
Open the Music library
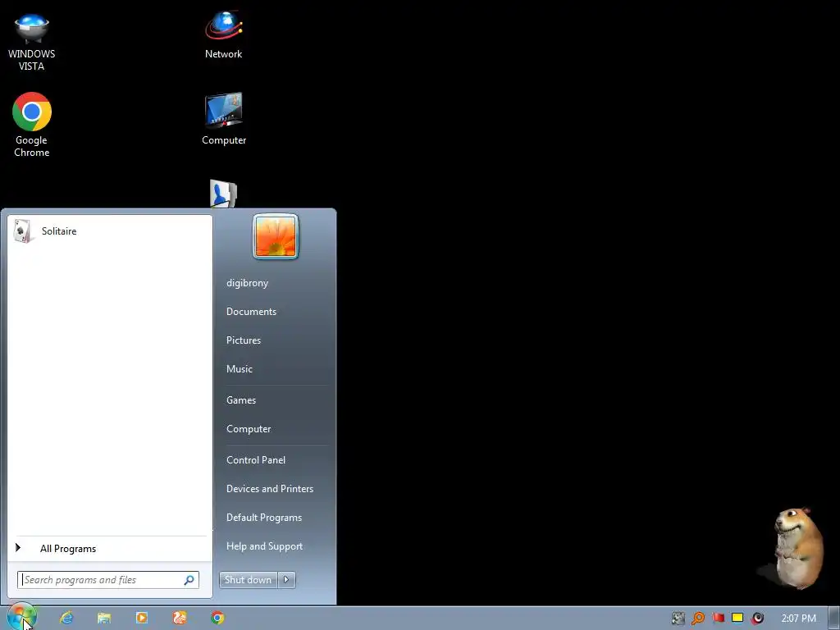click(x=239, y=369)
